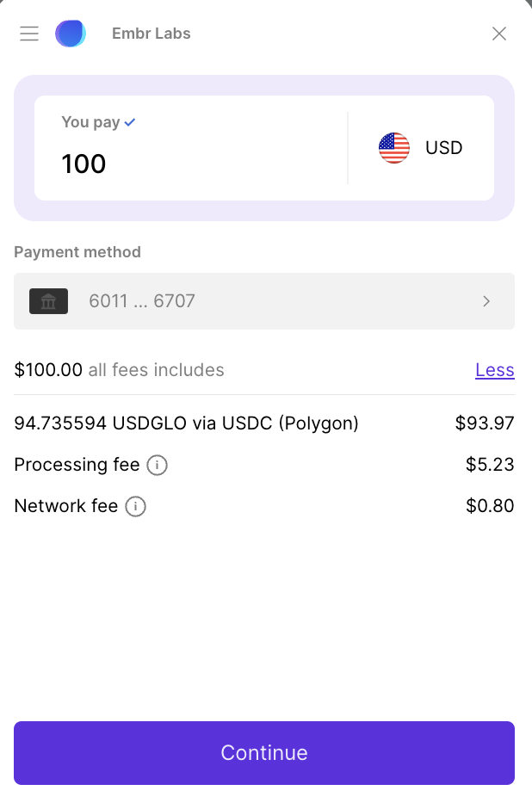This screenshot has width=532, height=809.
Task: Close the Embr Labs payment widget
Action: click(499, 34)
